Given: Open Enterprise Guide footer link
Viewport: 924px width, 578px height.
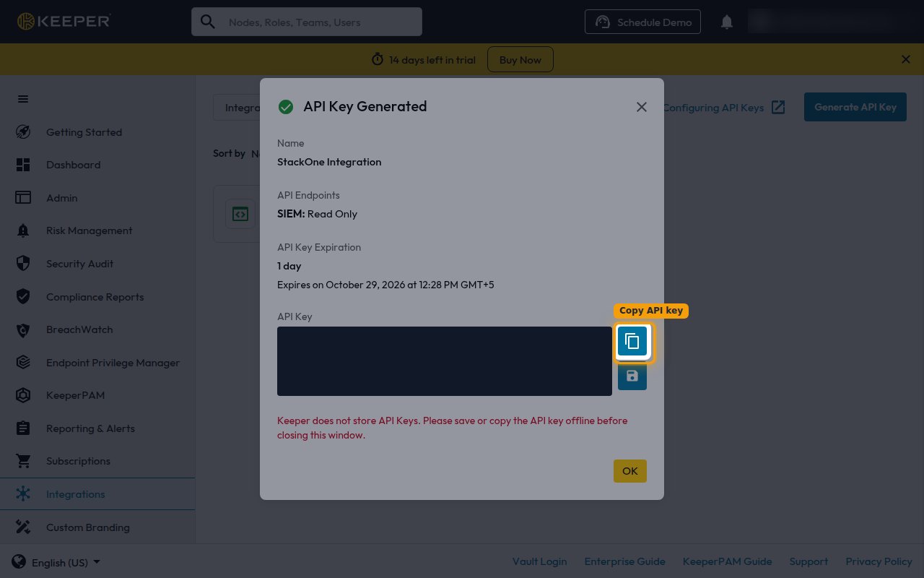Looking at the screenshot, I should (x=624, y=561).
